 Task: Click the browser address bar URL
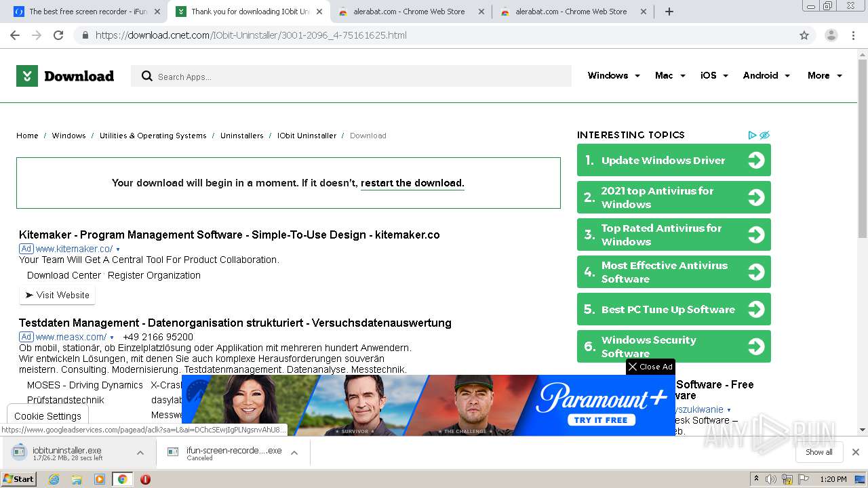251,35
